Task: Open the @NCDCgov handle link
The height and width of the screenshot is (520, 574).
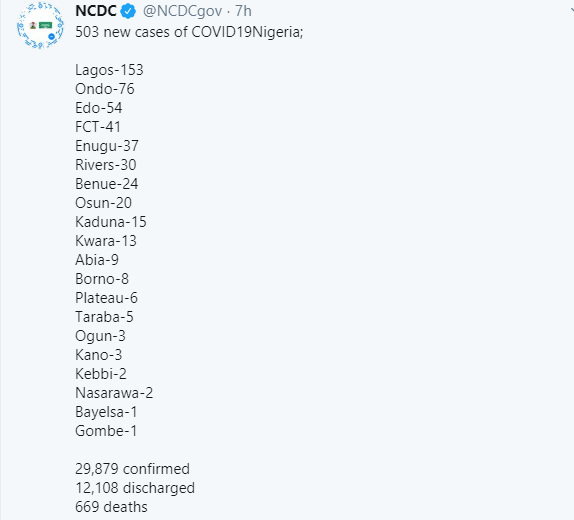Action: click(182, 11)
